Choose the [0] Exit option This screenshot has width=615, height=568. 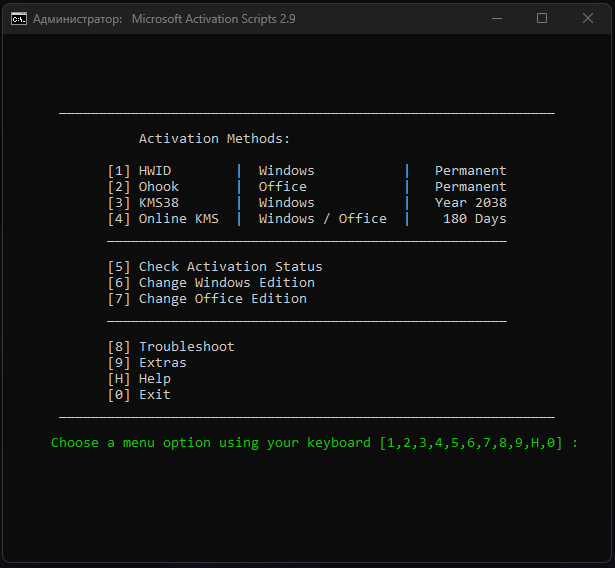(x=139, y=395)
